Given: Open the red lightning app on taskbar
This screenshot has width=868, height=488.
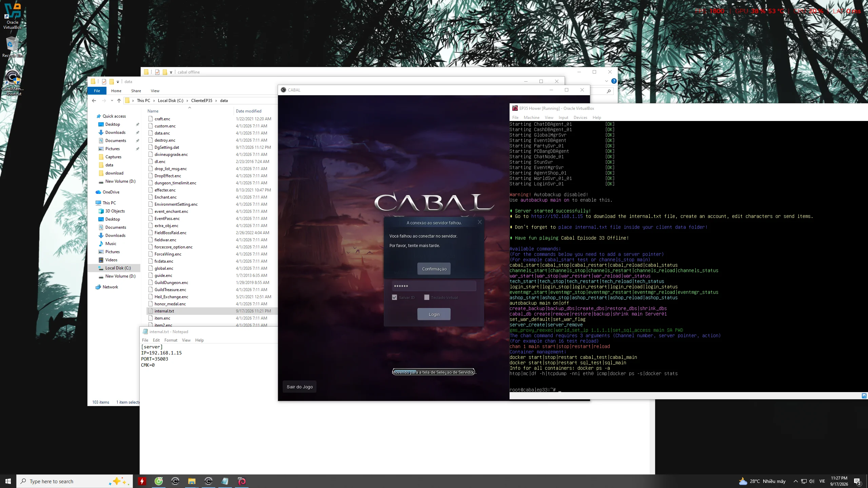Looking at the screenshot, I should pos(142,481).
